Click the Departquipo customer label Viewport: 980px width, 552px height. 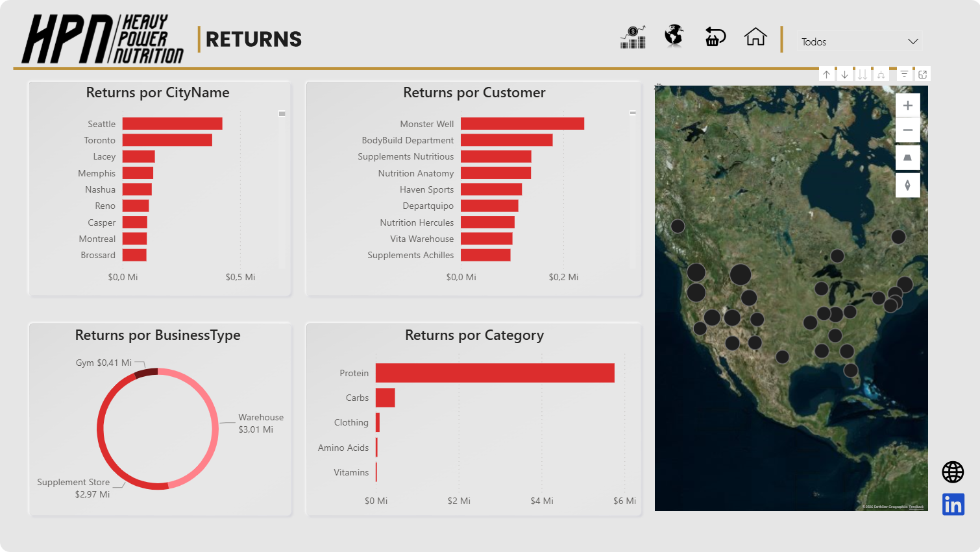(x=428, y=206)
